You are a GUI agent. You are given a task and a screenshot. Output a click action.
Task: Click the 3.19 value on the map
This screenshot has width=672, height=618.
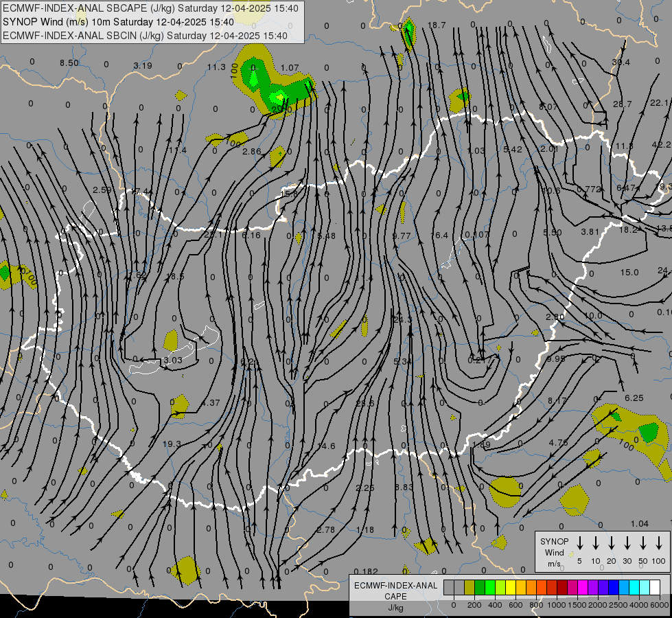[x=143, y=66]
